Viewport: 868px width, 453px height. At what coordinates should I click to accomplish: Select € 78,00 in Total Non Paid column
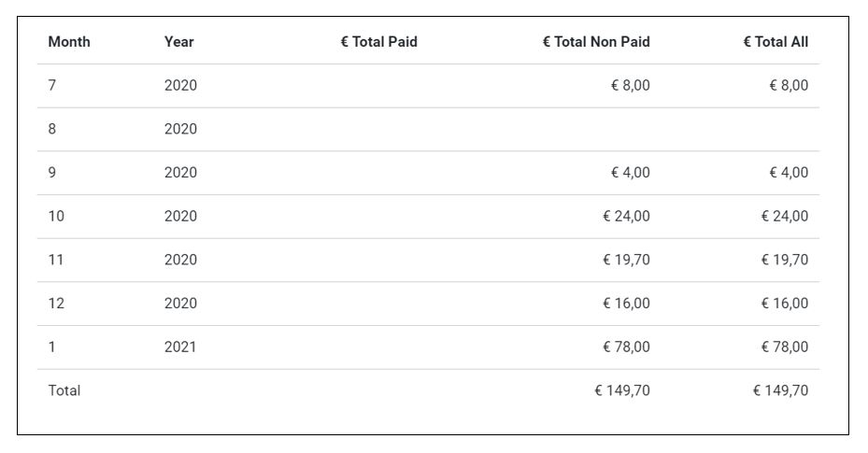pyautogui.click(x=626, y=347)
